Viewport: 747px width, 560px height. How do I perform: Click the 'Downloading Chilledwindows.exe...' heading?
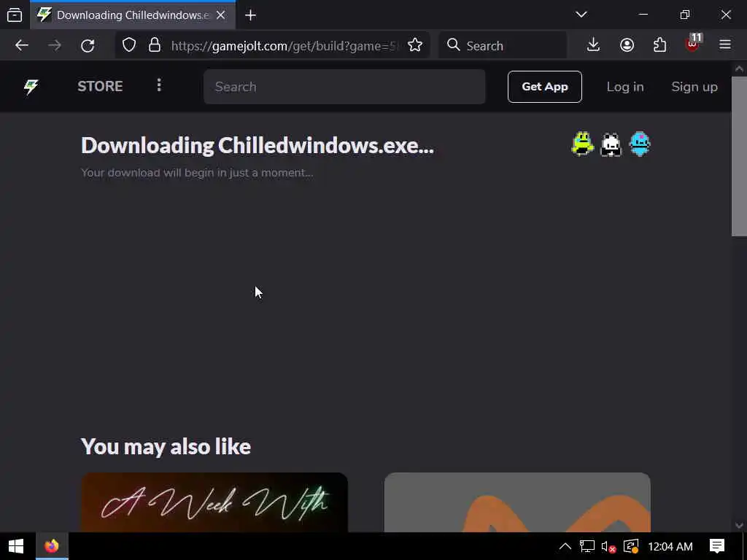258,146
